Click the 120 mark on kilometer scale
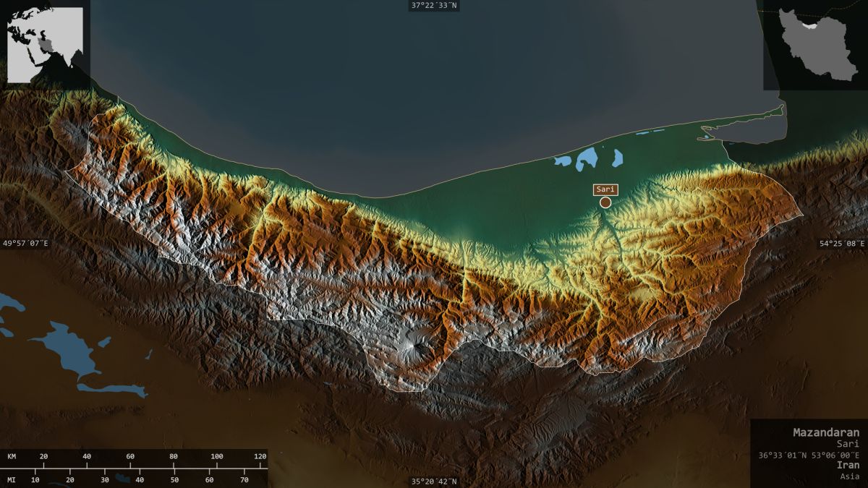The image size is (868, 488). pos(260,457)
